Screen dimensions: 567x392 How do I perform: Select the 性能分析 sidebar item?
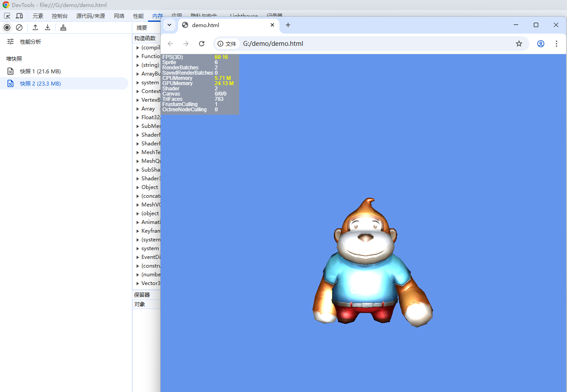(x=64, y=42)
